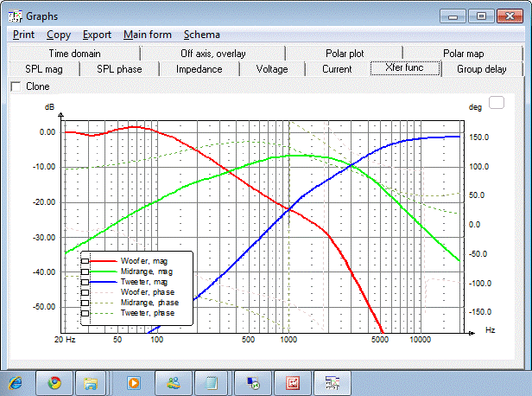Viewport: 532px width, 396px height.
Task: Open the red graph application in taskbar
Action: click(293, 383)
